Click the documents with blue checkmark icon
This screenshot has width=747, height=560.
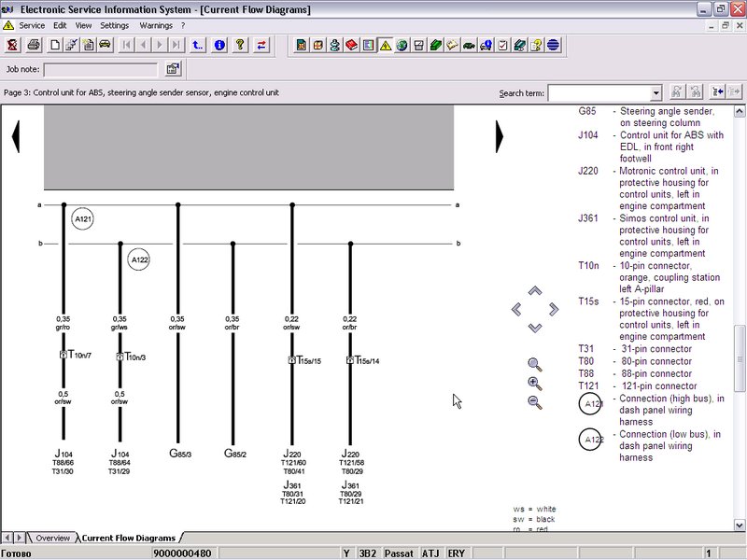[x=72, y=45]
